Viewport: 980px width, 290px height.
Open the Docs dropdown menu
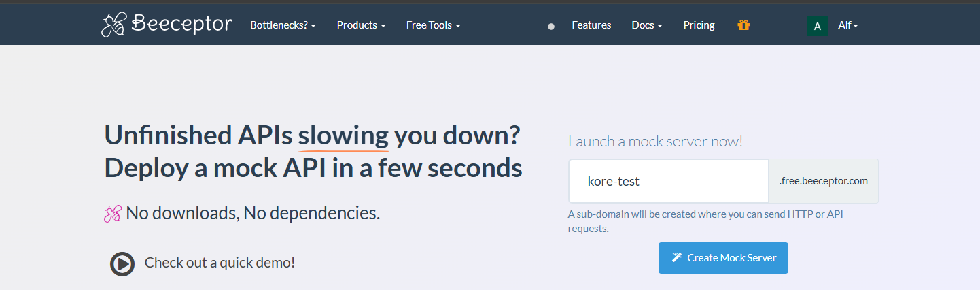point(646,25)
